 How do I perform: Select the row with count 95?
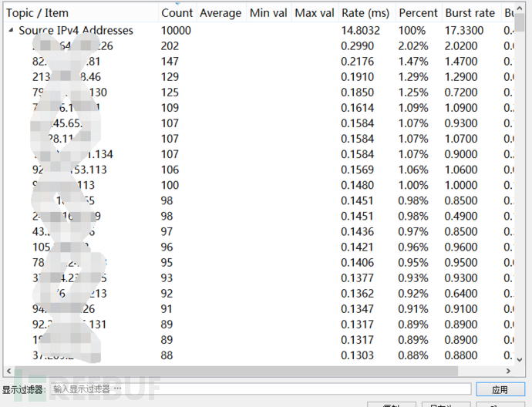click(259, 263)
